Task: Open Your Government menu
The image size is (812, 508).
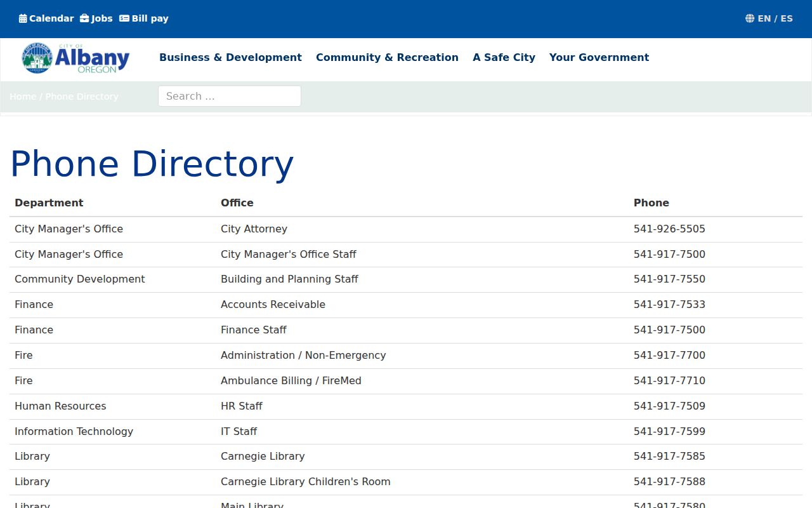Action: [599, 57]
